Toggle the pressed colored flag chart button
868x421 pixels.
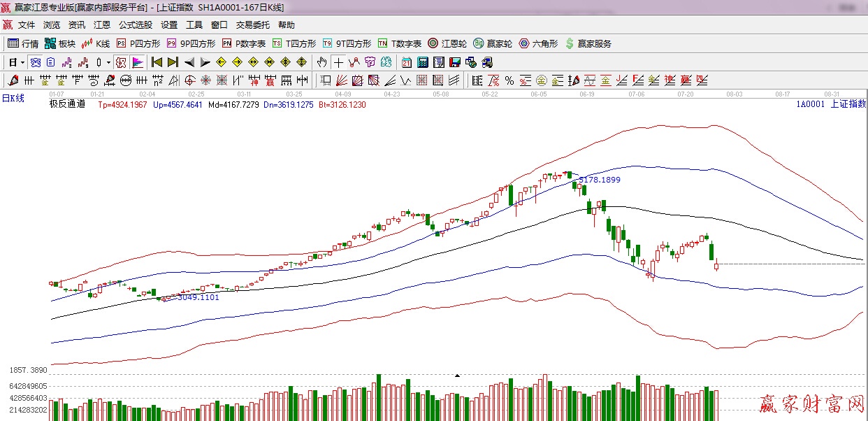pyautogui.click(x=137, y=62)
